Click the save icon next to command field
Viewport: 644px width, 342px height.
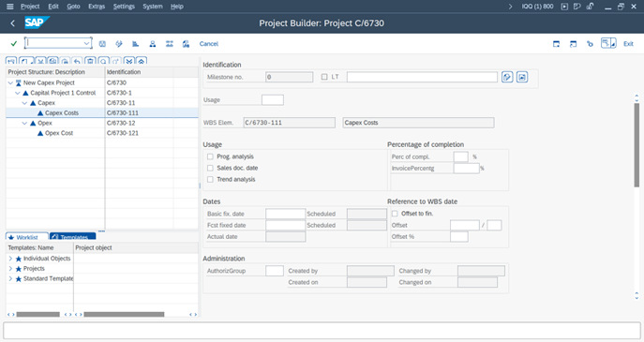[x=102, y=43]
